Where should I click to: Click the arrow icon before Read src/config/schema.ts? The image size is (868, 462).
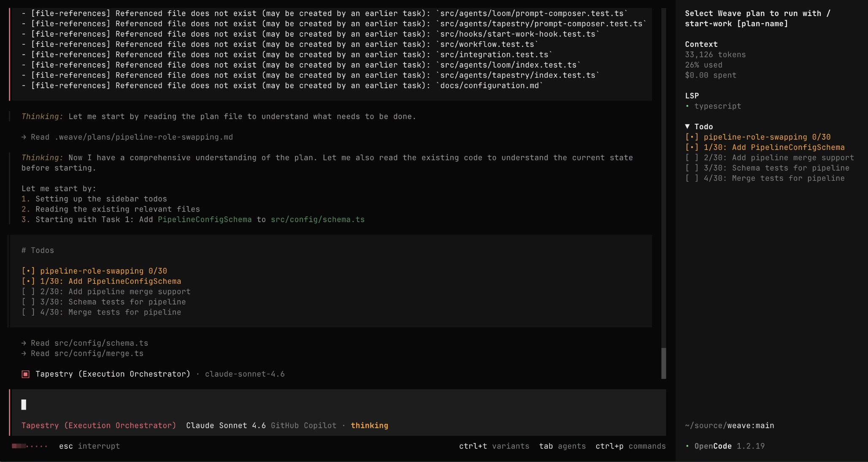pos(24,343)
